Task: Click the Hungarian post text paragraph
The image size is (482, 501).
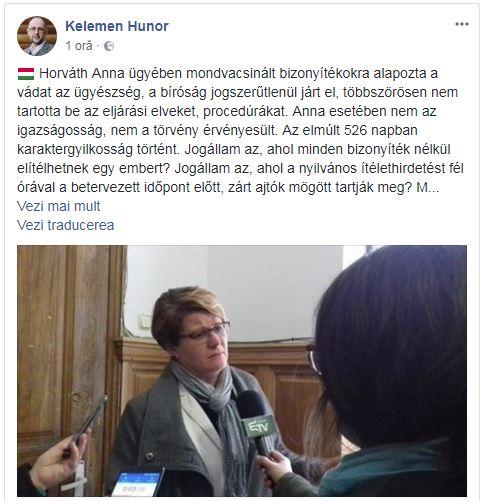Action: 240,130
